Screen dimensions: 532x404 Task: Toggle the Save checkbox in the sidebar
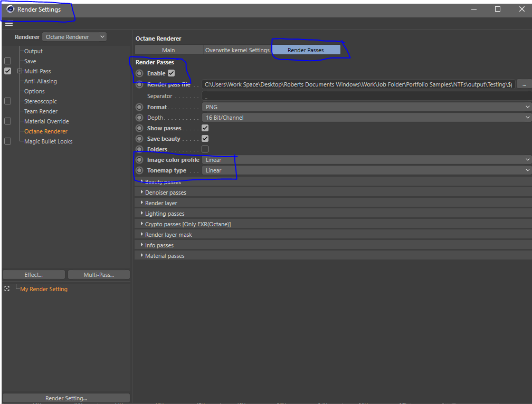point(8,61)
